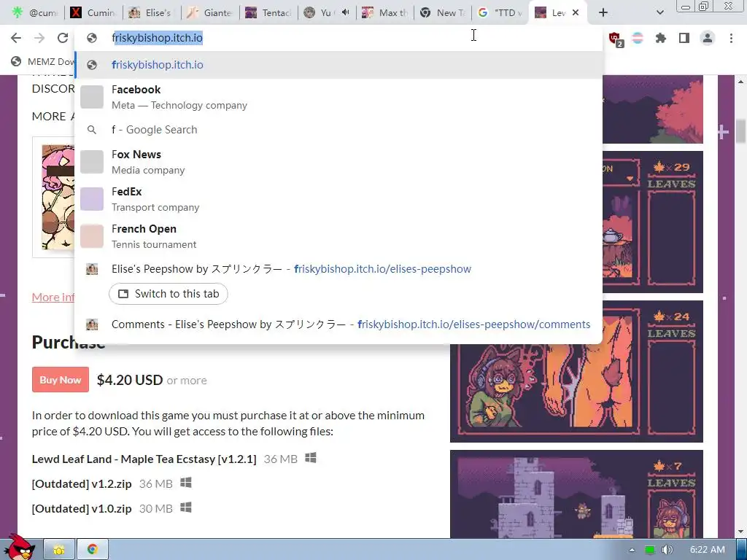Viewport: 747px width, 560px height.
Task: Switch to the Elise's tab
Action: [x=152, y=13]
